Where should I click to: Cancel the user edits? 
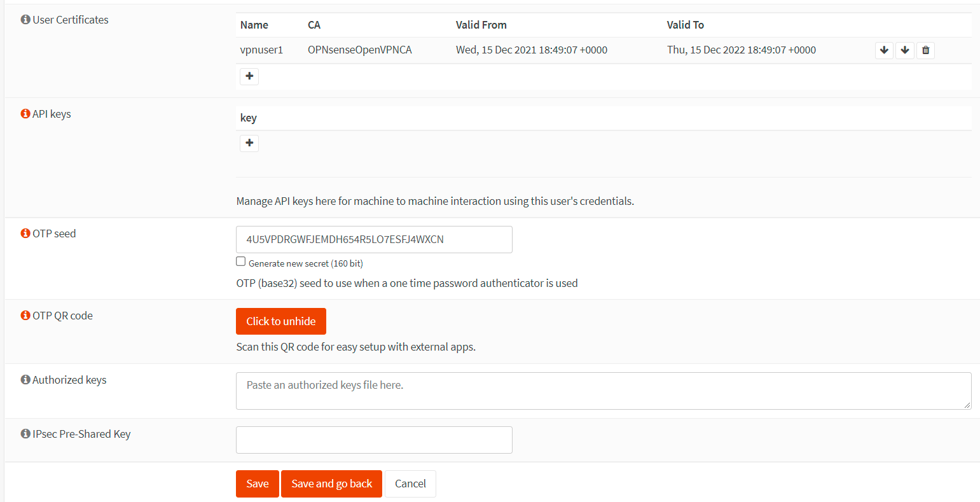click(x=410, y=484)
